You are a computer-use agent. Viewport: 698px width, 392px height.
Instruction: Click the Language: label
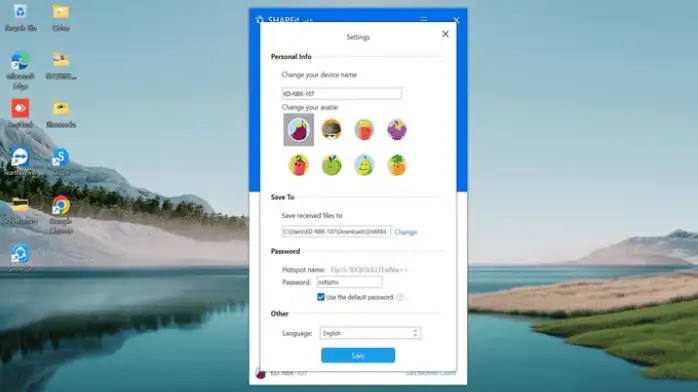297,333
